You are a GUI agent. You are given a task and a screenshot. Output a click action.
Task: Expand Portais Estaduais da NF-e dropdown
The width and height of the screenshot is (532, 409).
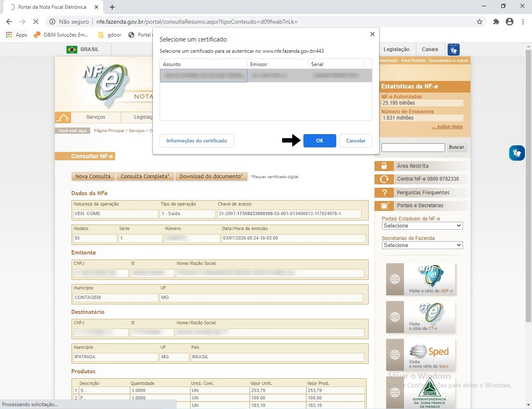click(x=422, y=226)
